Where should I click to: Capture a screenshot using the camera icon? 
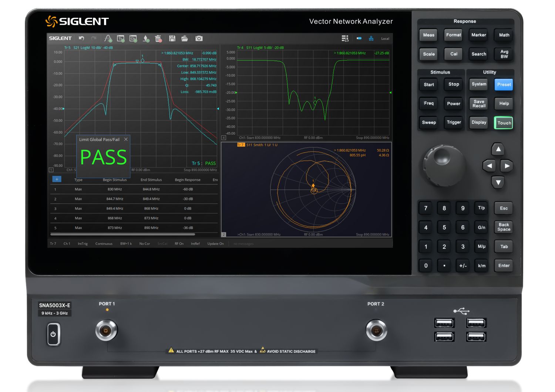(x=199, y=38)
